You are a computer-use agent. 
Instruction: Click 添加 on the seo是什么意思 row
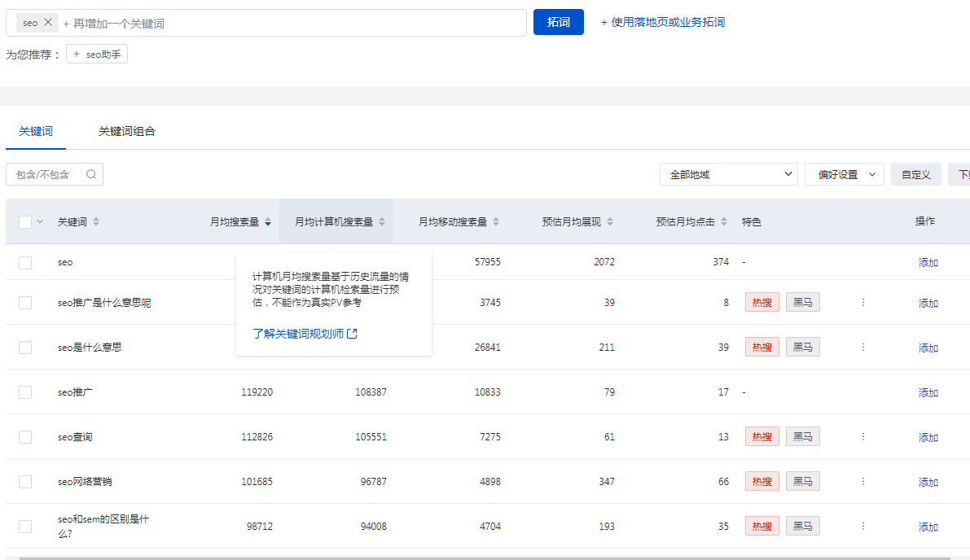[928, 347]
